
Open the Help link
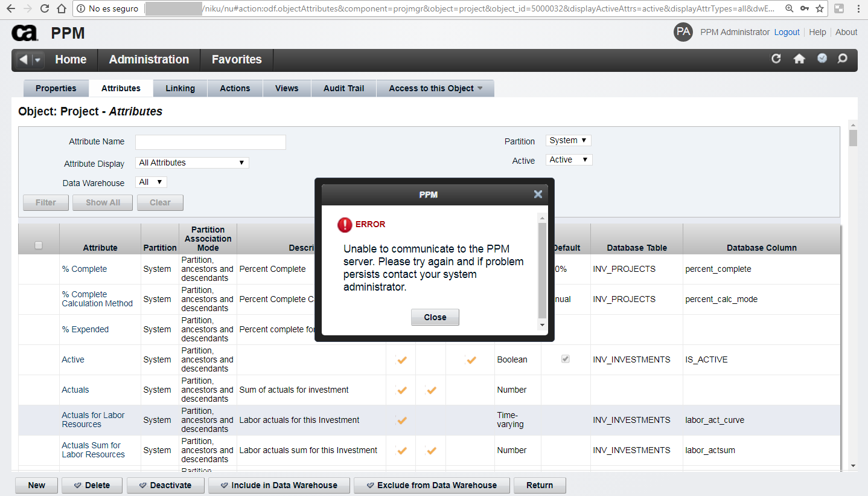[x=817, y=32]
